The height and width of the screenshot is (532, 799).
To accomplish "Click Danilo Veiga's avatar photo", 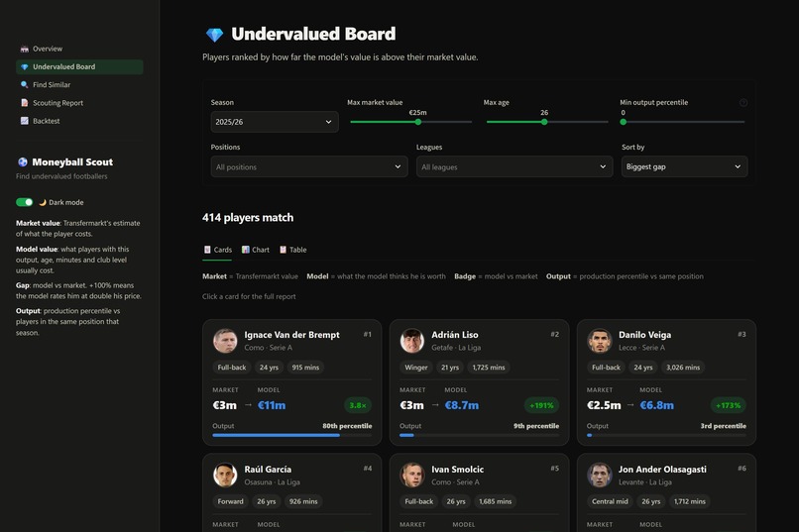I will coord(599,341).
